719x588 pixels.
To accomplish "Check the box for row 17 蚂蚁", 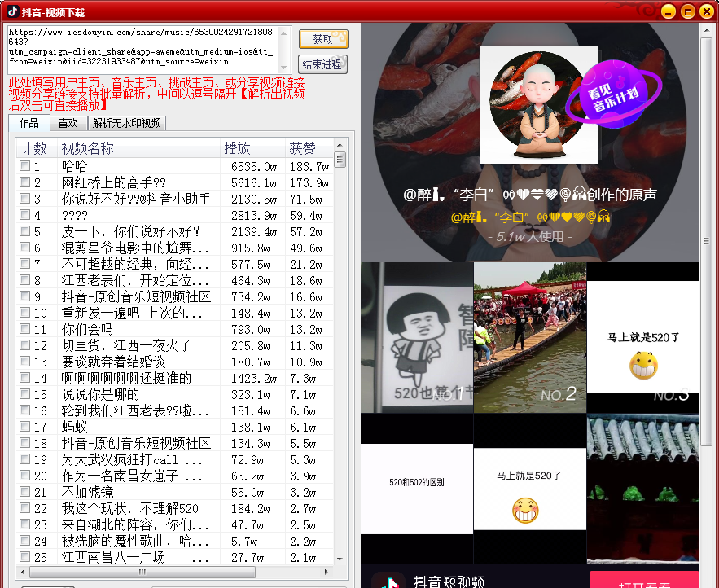I will tap(24, 427).
